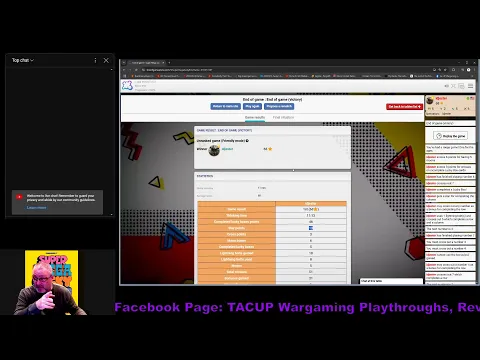Open the browser tab search chevron
Viewport: 480px width, 360px height.
click(124, 63)
